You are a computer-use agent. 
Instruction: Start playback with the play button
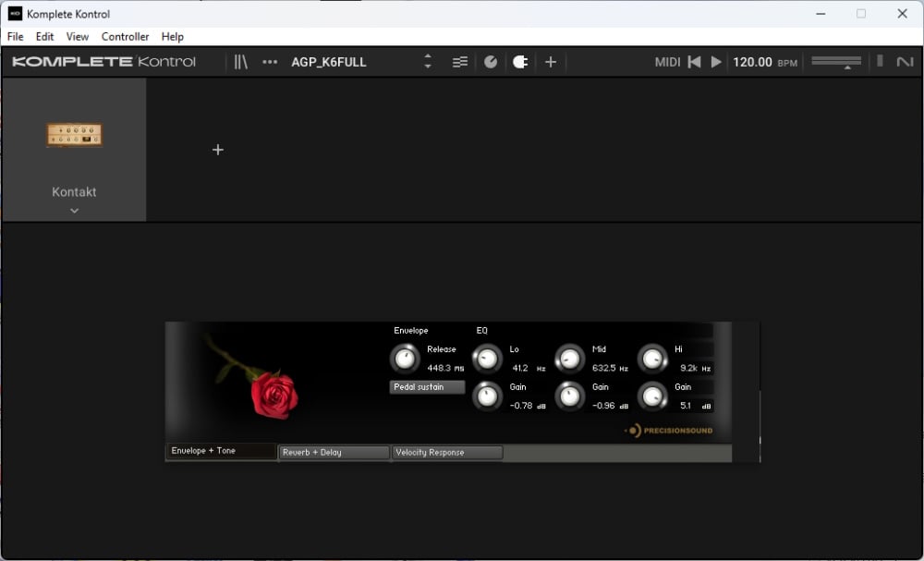(716, 62)
